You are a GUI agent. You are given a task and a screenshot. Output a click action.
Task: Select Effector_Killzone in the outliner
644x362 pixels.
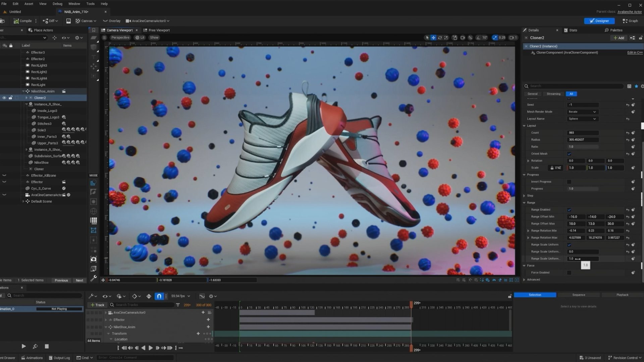(44, 176)
